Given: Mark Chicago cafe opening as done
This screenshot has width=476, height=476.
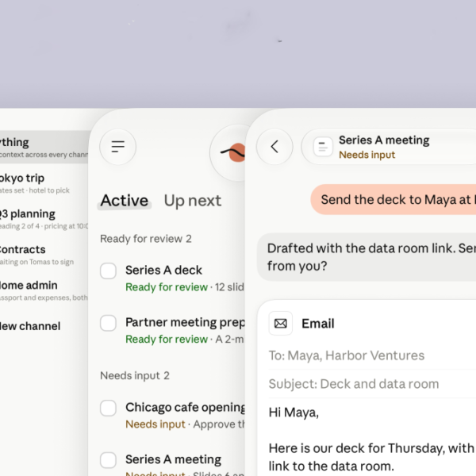Looking at the screenshot, I should pyautogui.click(x=109, y=408).
